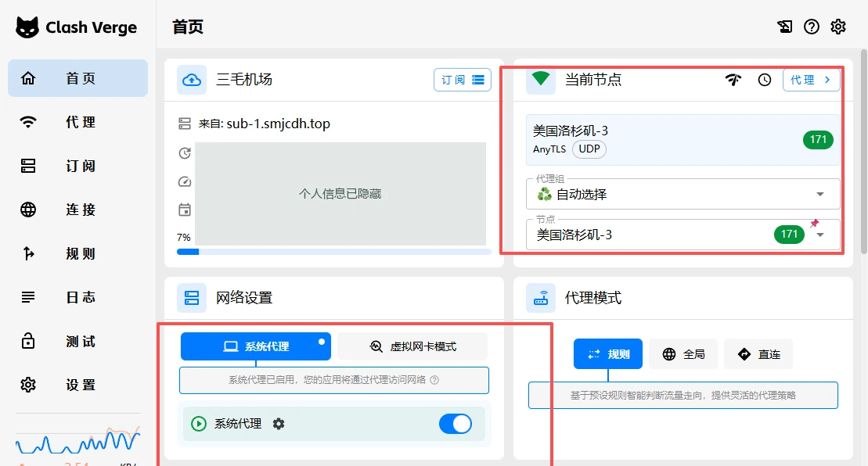Click the 7% usage progress bar
Image resolution: width=868 pixels, height=466 pixels.
[x=333, y=252]
